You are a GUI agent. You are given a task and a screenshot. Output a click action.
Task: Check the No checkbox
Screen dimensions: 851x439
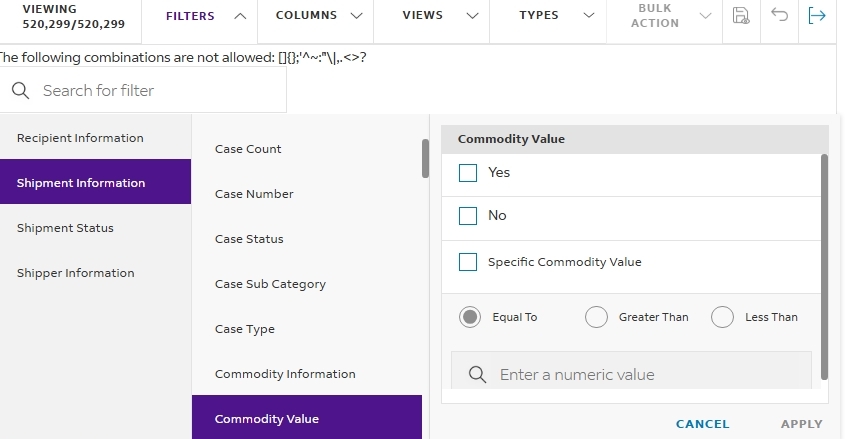[x=468, y=216]
